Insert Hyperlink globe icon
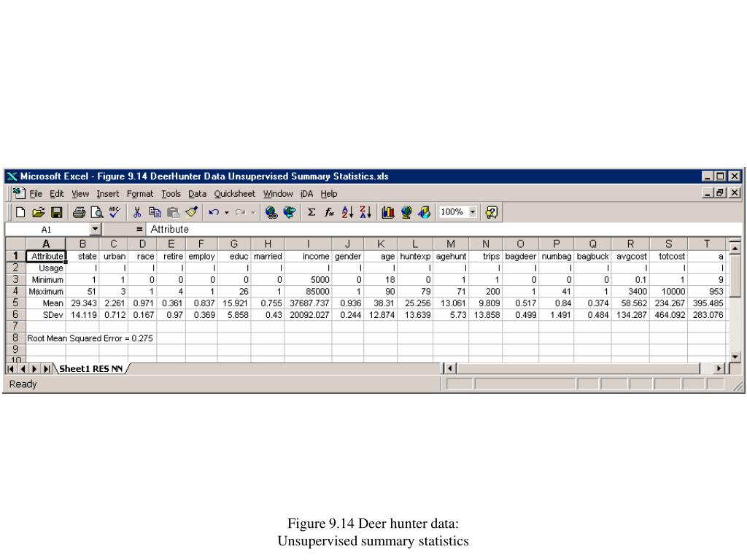Viewport: 747px width, 560px height. (x=271, y=212)
